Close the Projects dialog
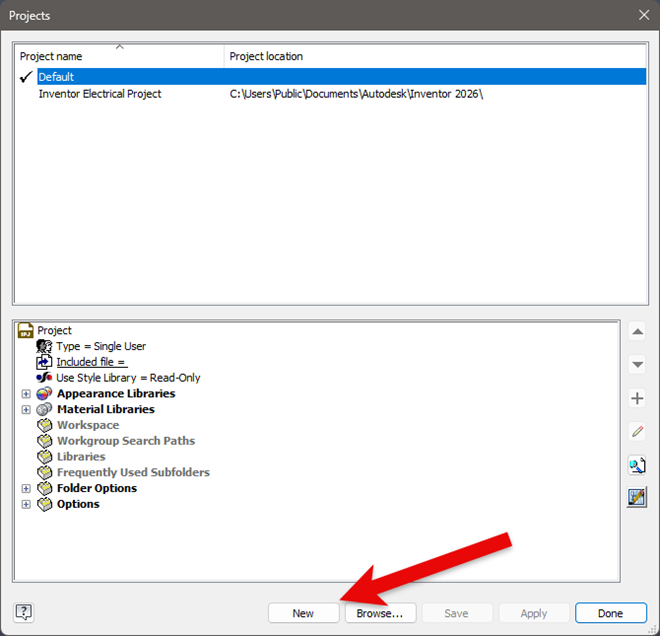The image size is (660, 636). 644,15
